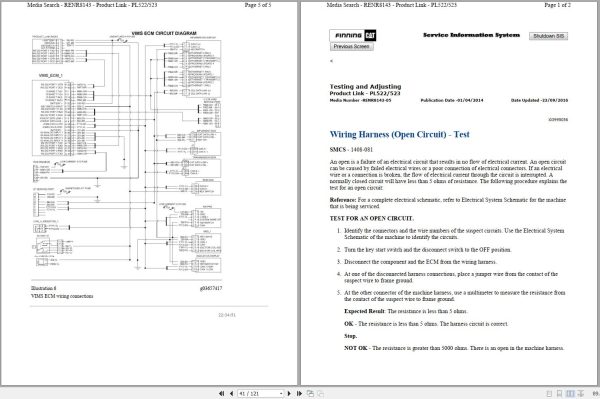Screen dimensions: 600x399
Task: Click the Shutdown SIS button
Action: tap(548, 36)
